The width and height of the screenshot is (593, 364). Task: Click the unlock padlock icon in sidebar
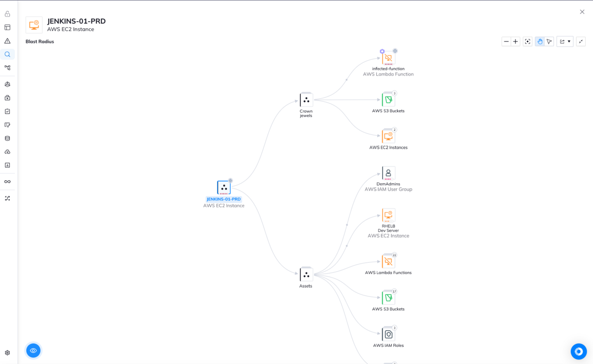[7, 14]
